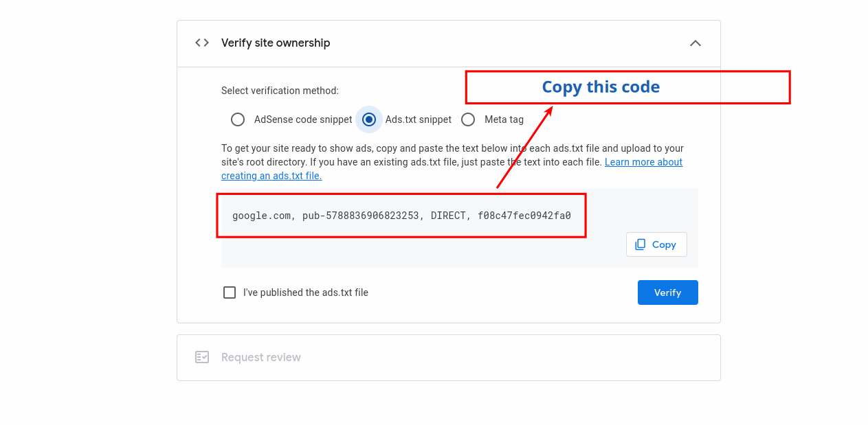The image size is (868, 425).
Task: Click the copy icon inside the Copy button
Action: [x=641, y=244]
